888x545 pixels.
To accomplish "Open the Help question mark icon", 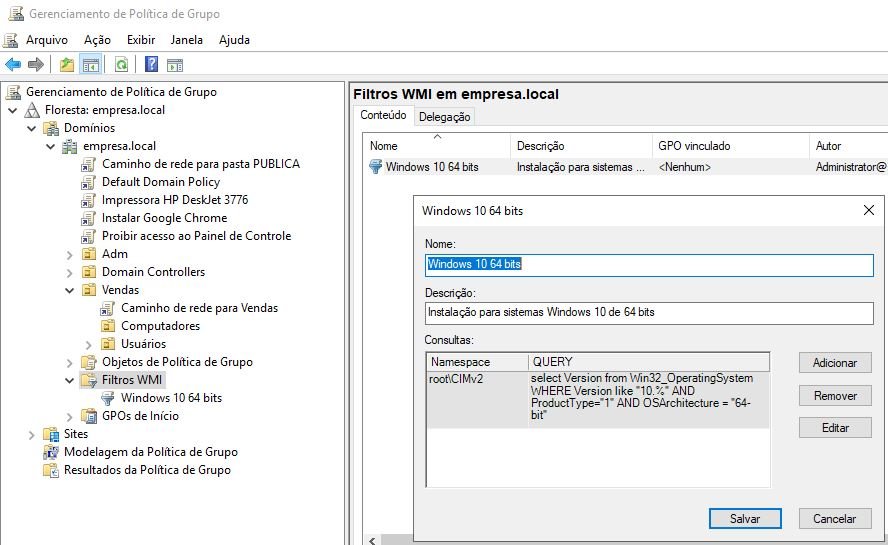I will point(151,64).
